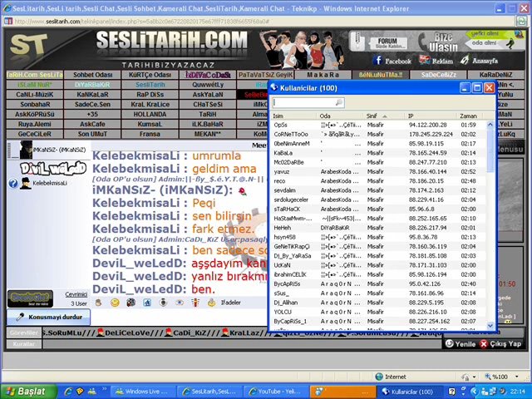Click the Internet security zone indicator
Screen dimensions: 532x399
pyautogui.click(x=391, y=377)
